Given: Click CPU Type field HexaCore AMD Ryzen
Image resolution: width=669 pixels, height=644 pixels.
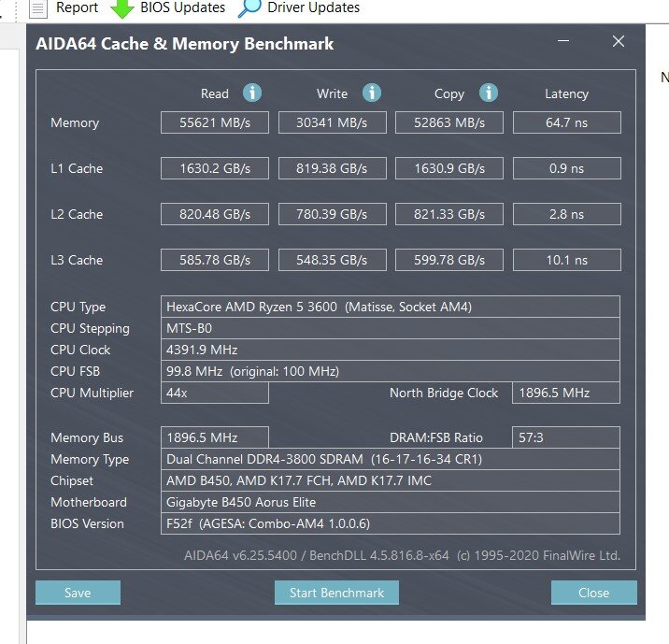Looking at the screenshot, I should (x=391, y=307).
